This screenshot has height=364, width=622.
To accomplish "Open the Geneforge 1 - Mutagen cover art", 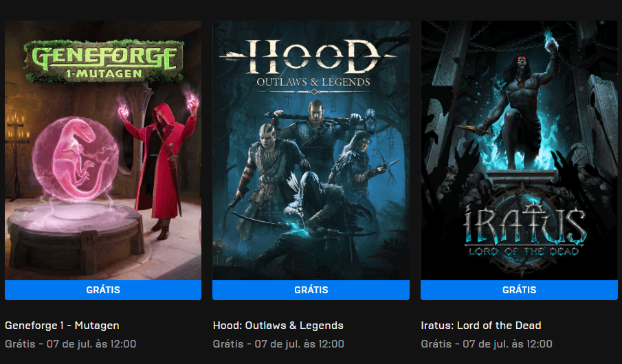I will [x=103, y=150].
